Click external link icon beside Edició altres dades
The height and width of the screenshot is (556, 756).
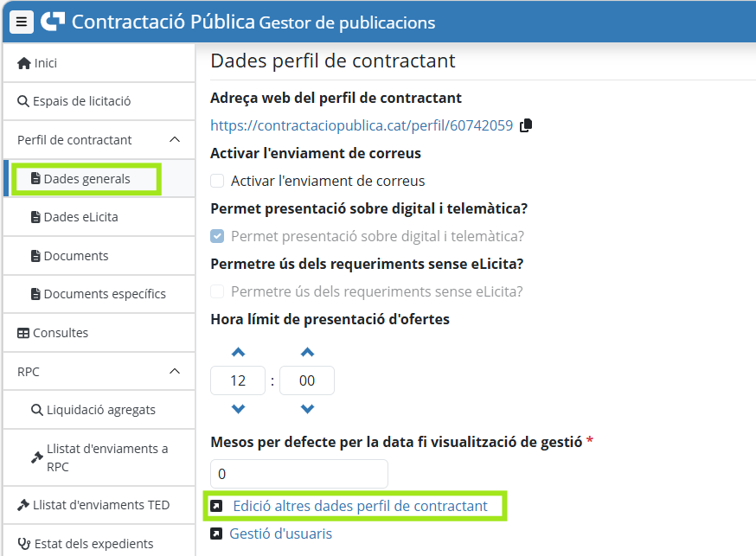[216, 506]
